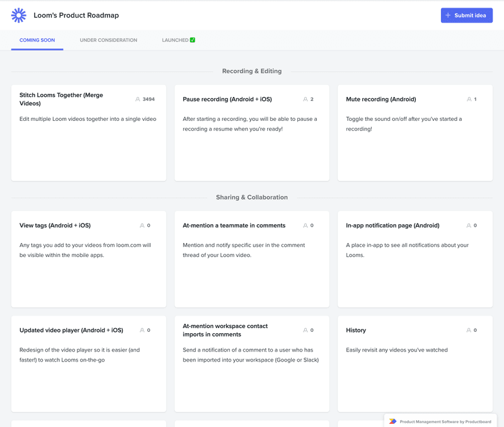Open At-mention workspace contact imports title
Screen dimensions: 504x427
[225, 330]
